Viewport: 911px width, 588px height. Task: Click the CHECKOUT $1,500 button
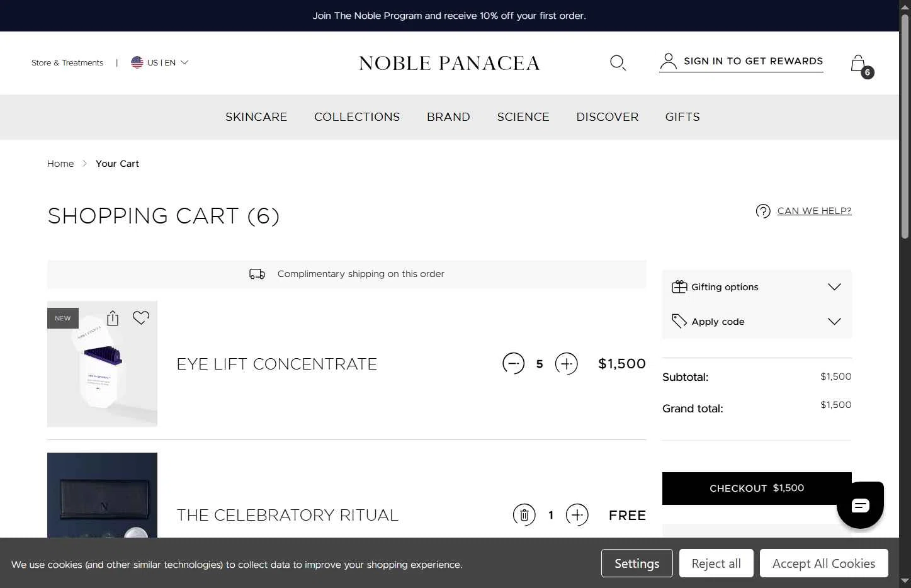[757, 489]
